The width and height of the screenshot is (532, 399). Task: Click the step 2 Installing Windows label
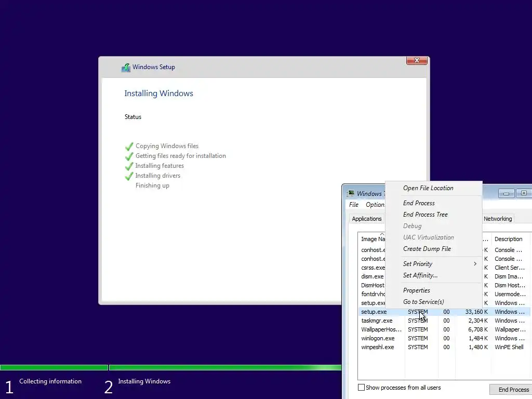pos(144,381)
